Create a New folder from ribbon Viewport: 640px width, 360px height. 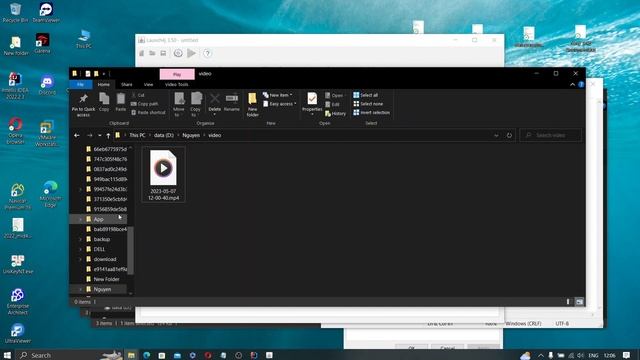[x=253, y=105]
